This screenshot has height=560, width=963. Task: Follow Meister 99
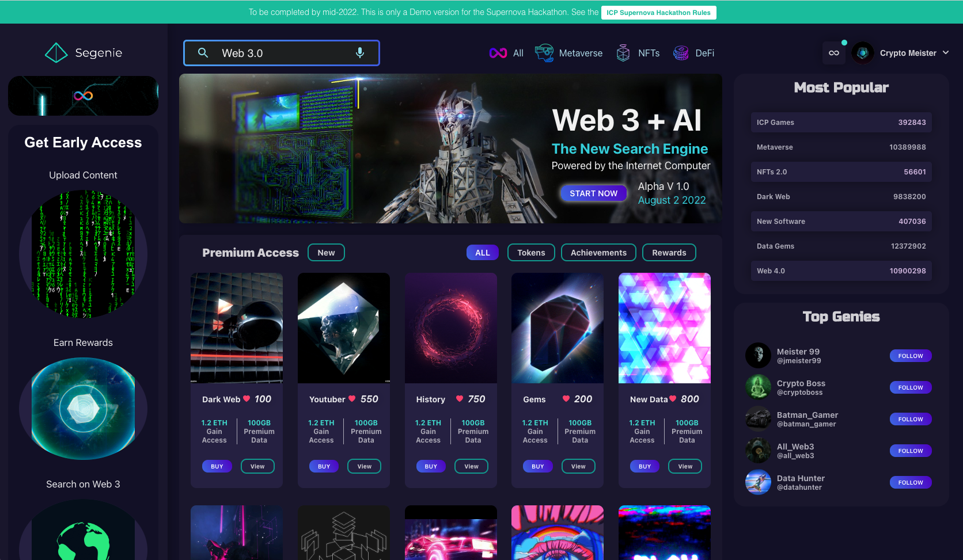click(911, 356)
